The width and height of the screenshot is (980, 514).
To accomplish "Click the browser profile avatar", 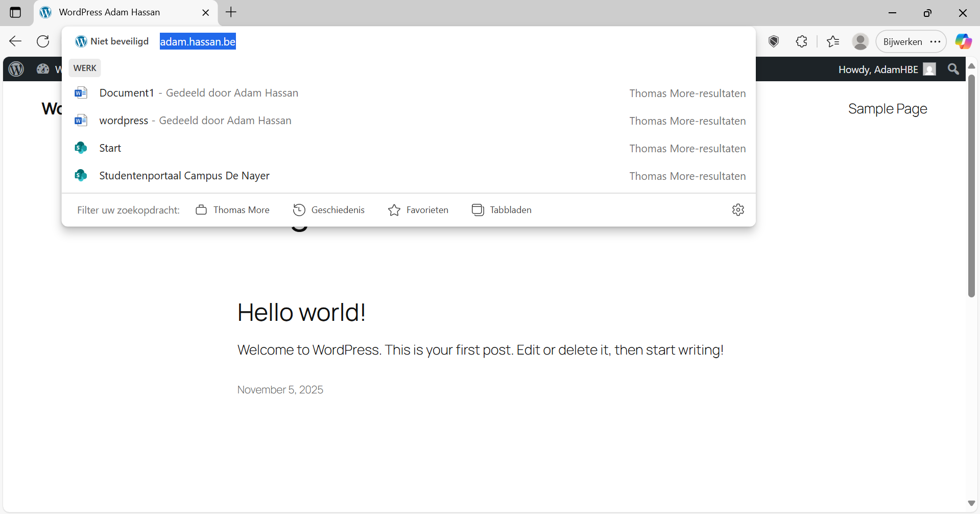I will (x=860, y=41).
